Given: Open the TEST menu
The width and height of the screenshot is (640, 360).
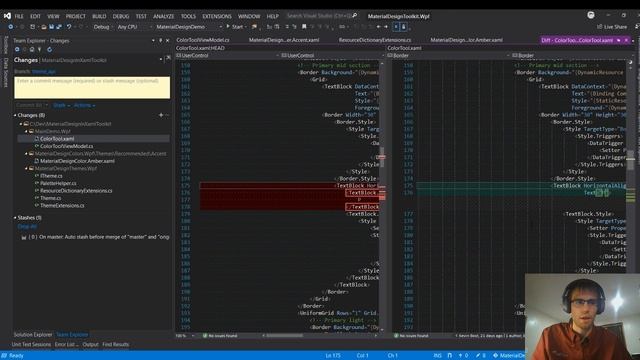Looking at the screenshot, I should pyautogui.click(x=141, y=16).
